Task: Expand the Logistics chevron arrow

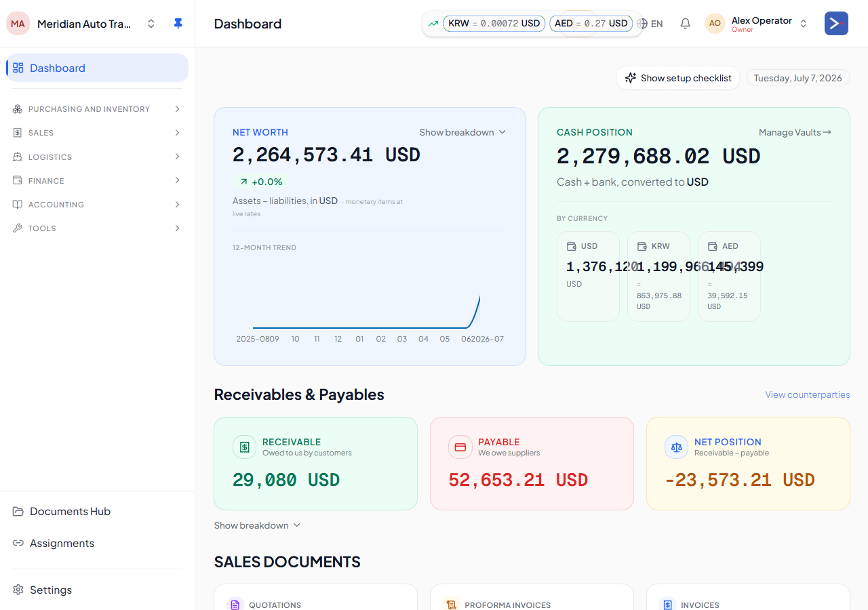Action: click(x=177, y=157)
